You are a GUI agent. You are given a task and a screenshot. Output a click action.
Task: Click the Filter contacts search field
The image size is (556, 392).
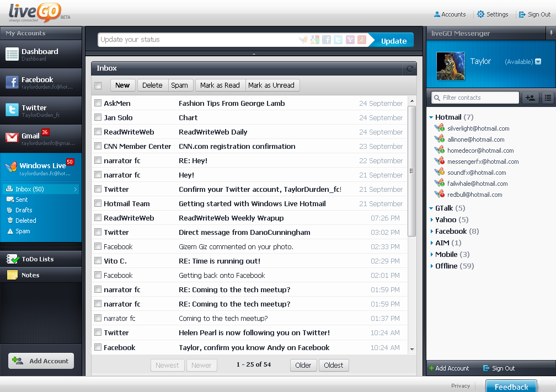[x=475, y=98]
